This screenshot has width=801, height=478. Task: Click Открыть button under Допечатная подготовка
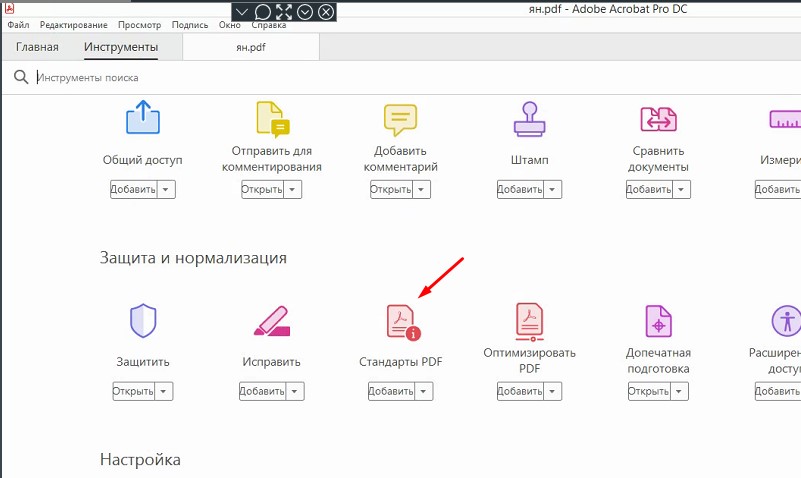(x=649, y=391)
